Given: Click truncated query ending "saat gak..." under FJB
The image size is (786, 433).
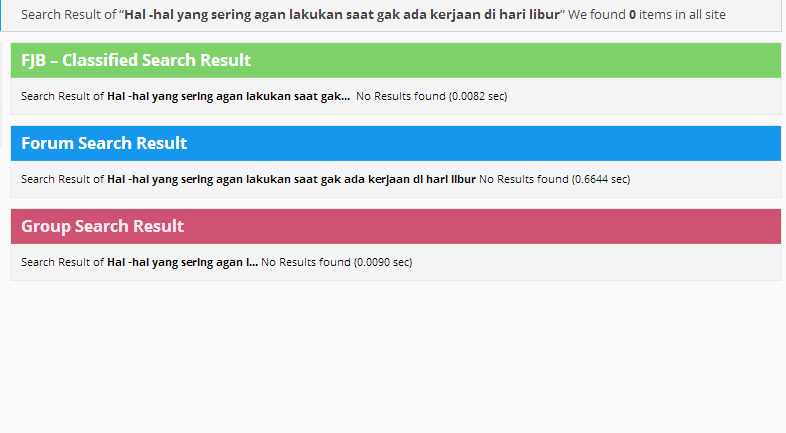Looking at the screenshot, I should coord(228,96).
